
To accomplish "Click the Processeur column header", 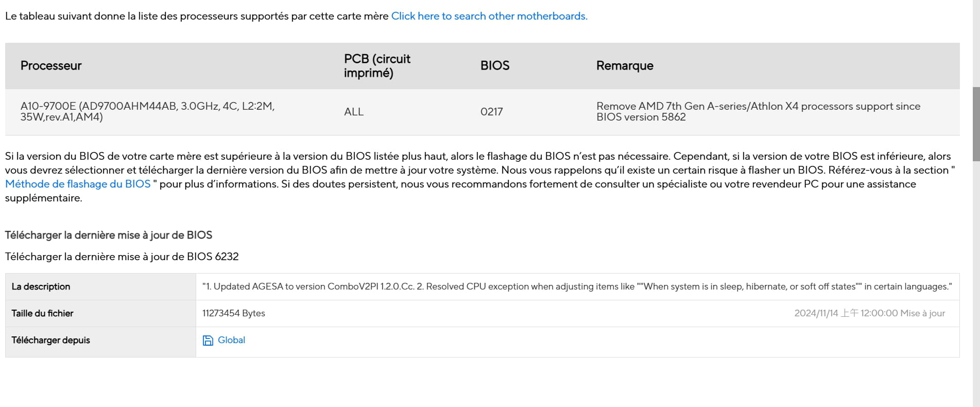I will pos(51,66).
